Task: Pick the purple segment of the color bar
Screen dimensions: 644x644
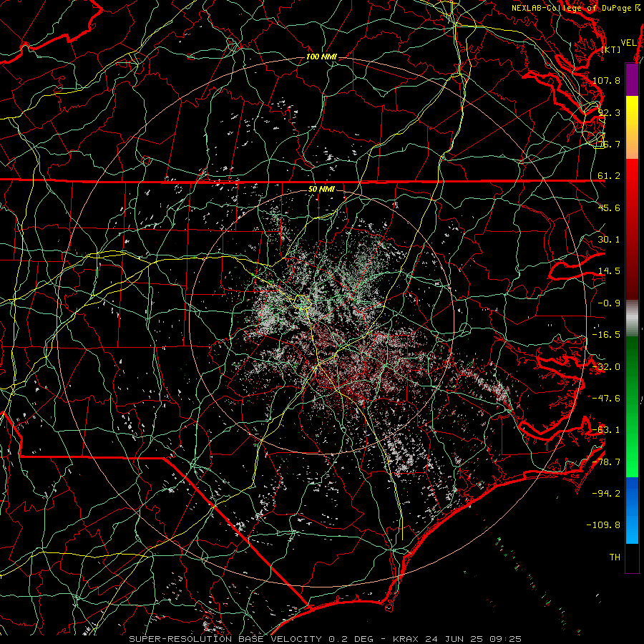Action: pyautogui.click(x=632, y=79)
